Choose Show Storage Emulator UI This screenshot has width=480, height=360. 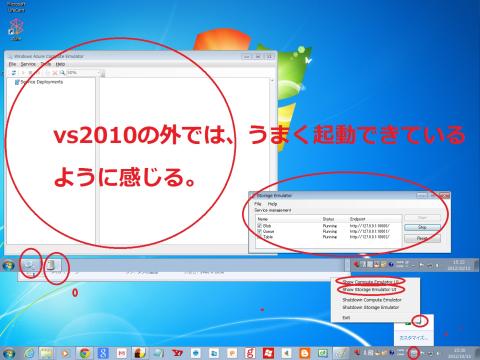pyautogui.click(x=369, y=290)
